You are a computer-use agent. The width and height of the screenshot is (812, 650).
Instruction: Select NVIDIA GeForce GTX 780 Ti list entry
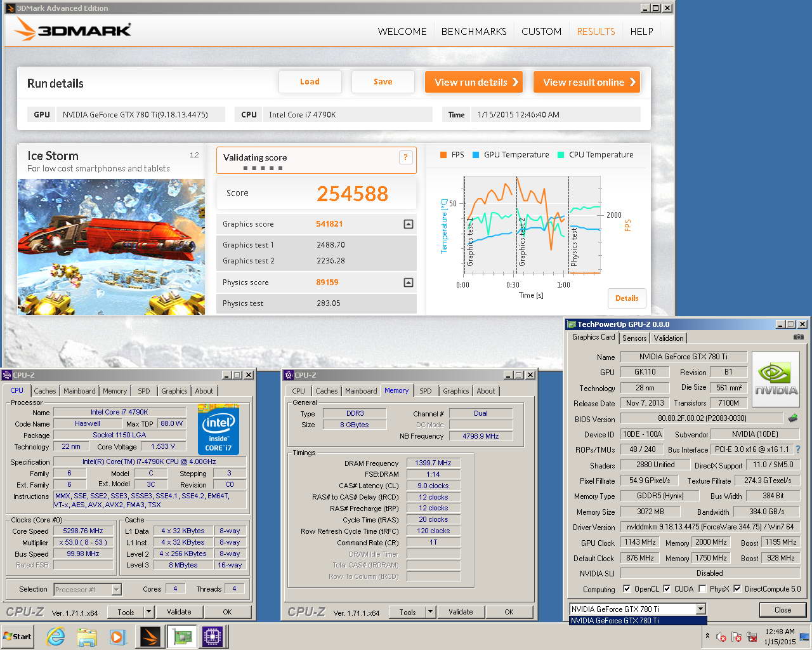click(x=638, y=621)
